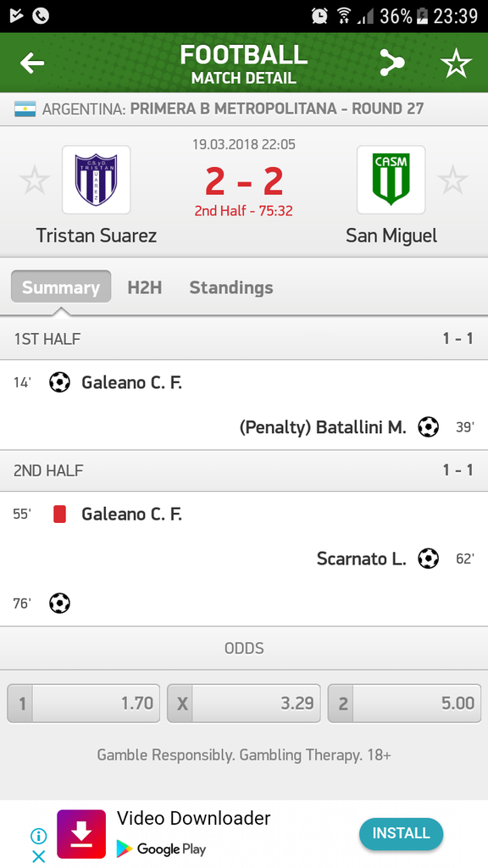Open Tristan Suarez team crest

(x=97, y=180)
